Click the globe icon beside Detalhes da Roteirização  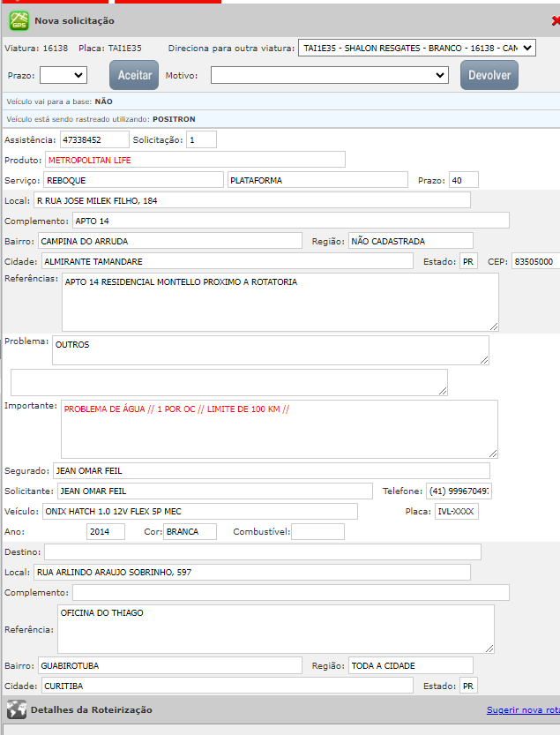point(16,709)
